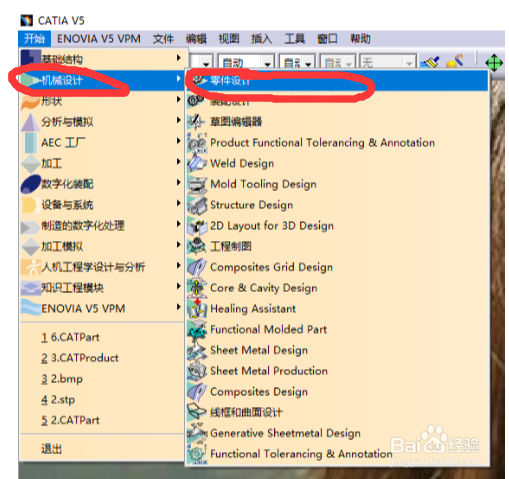Click the Sheet Metal Design icon
Screen dimensions: 509x479
pyautogui.click(x=197, y=350)
